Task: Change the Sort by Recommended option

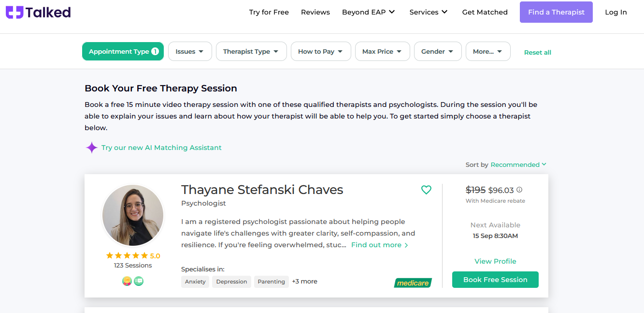Action: click(x=518, y=165)
